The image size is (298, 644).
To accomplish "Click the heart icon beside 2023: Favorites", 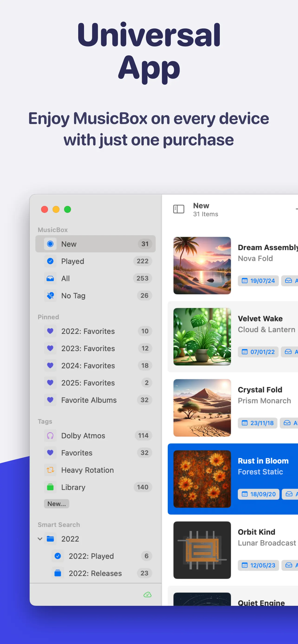I will coord(50,348).
